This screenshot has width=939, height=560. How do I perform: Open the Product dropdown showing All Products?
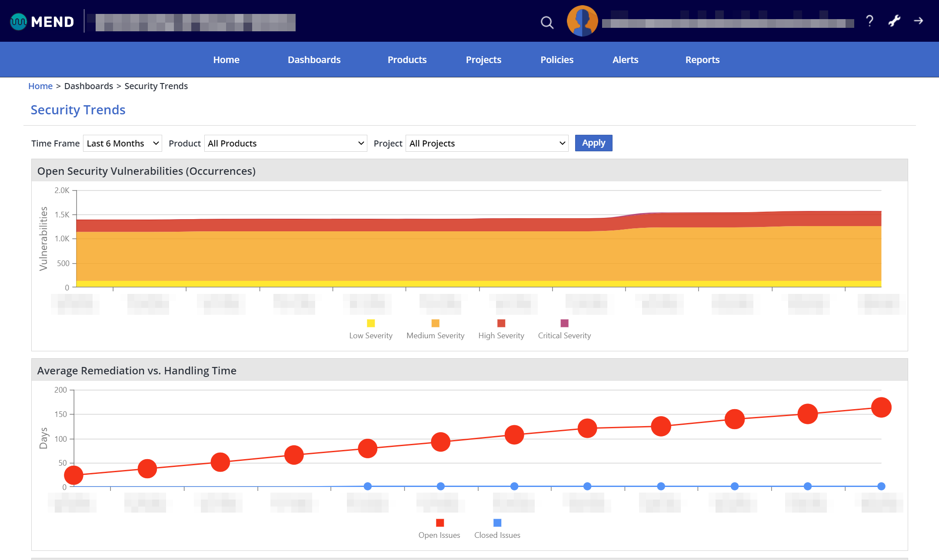click(x=285, y=143)
